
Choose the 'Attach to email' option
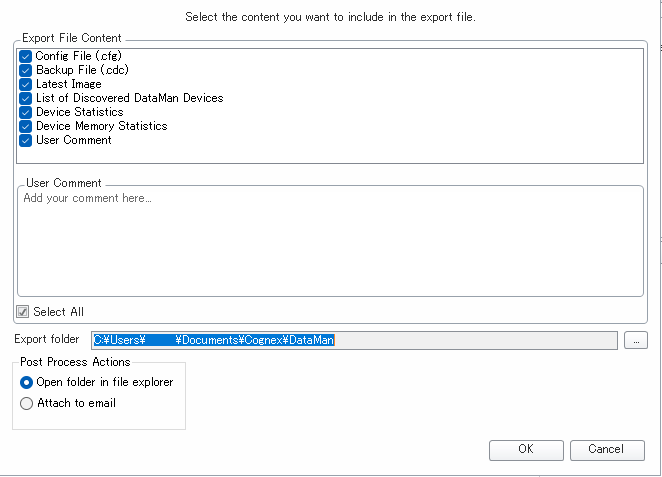point(27,404)
